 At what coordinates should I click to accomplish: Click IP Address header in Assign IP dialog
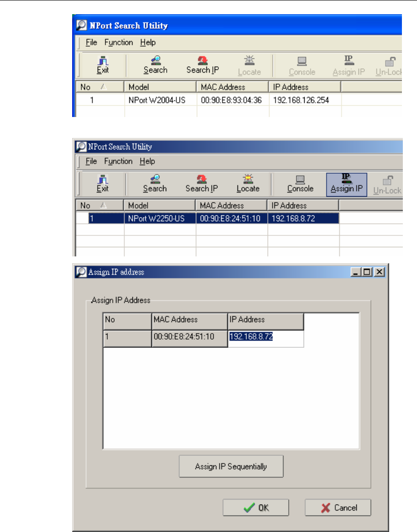266,321
